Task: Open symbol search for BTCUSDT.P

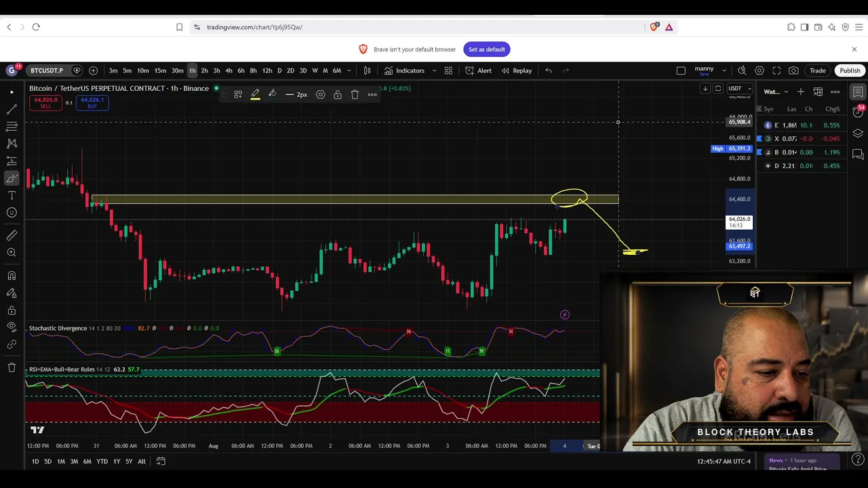Action: click(x=47, y=70)
